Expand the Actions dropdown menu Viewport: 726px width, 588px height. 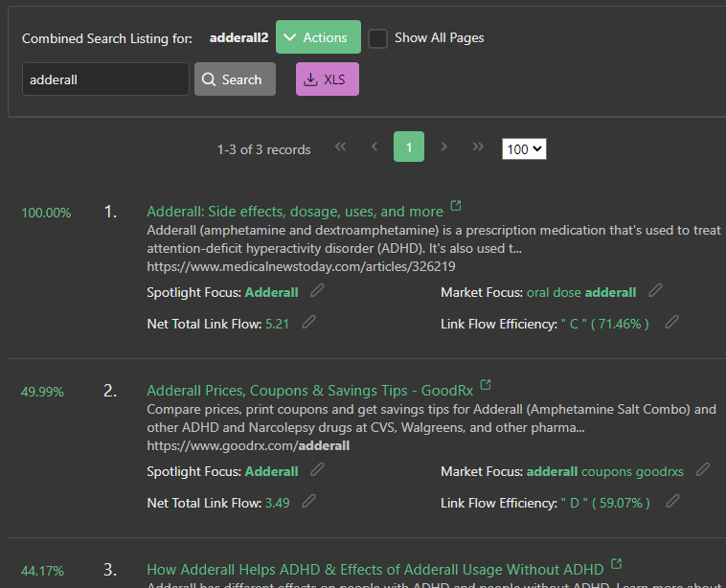pyautogui.click(x=318, y=37)
